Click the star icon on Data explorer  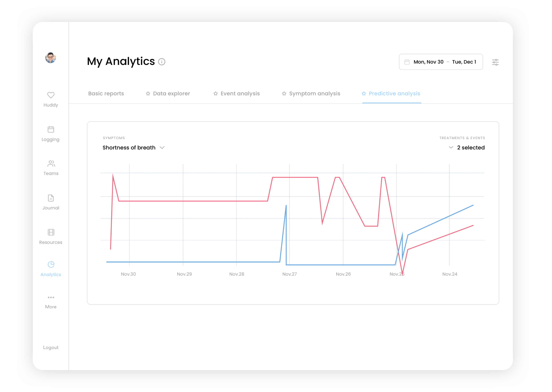148,94
